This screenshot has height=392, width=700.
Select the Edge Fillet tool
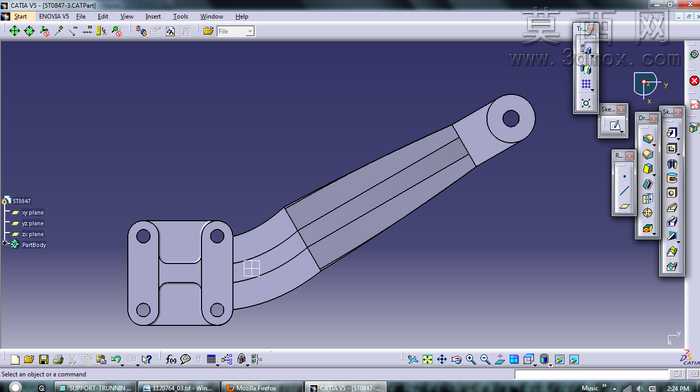pyautogui.click(x=648, y=139)
